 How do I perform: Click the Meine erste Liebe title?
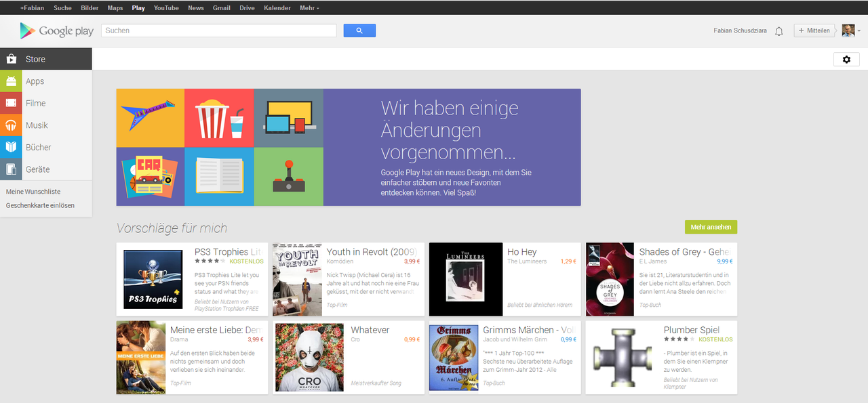pyautogui.click(x=216, y=330)
